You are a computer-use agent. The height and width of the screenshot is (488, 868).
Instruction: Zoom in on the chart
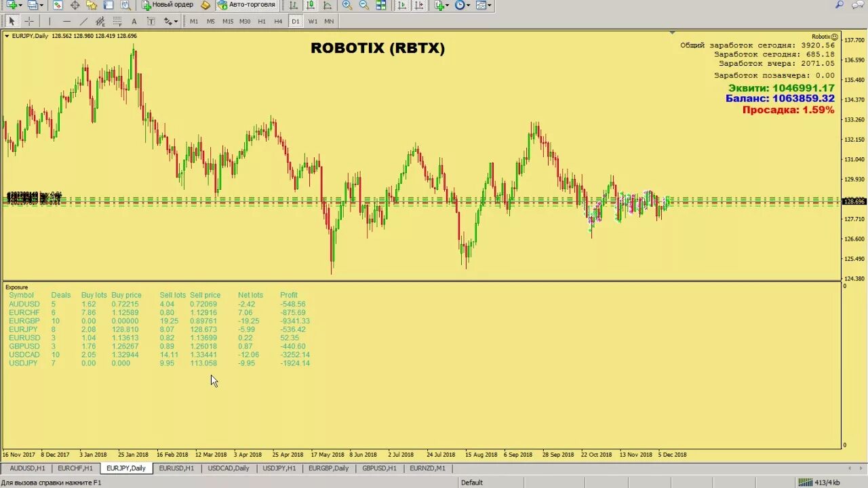pos(347,5)
